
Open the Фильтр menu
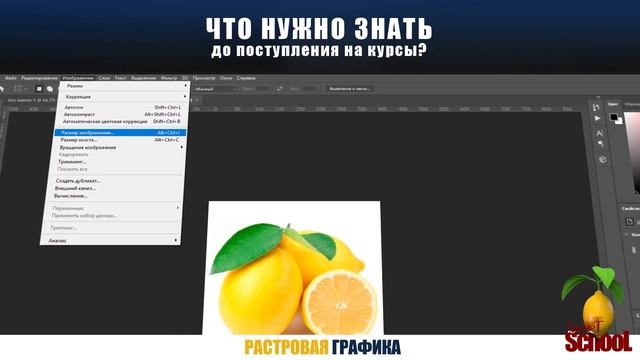coord(169,78)
